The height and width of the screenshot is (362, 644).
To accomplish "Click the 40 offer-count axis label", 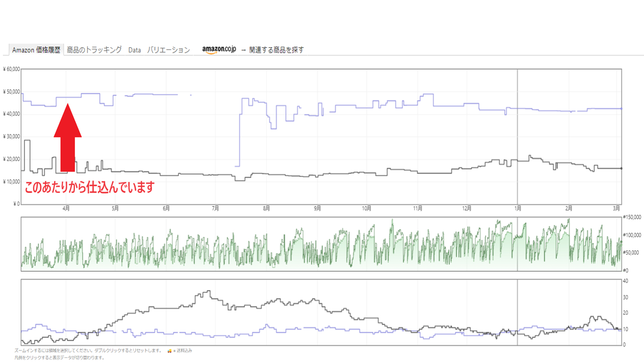I will point(626,281).
